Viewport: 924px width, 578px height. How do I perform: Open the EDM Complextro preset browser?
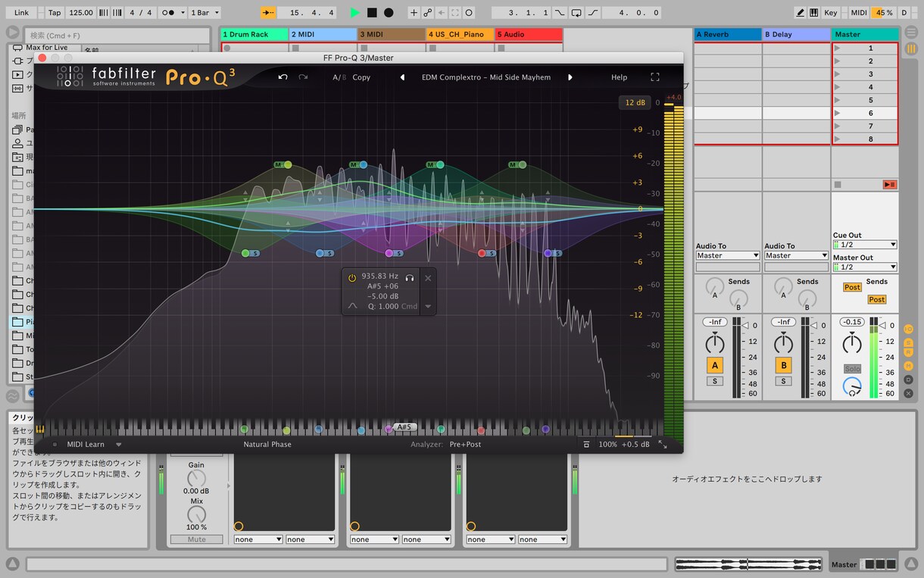[x=486, y=77]
